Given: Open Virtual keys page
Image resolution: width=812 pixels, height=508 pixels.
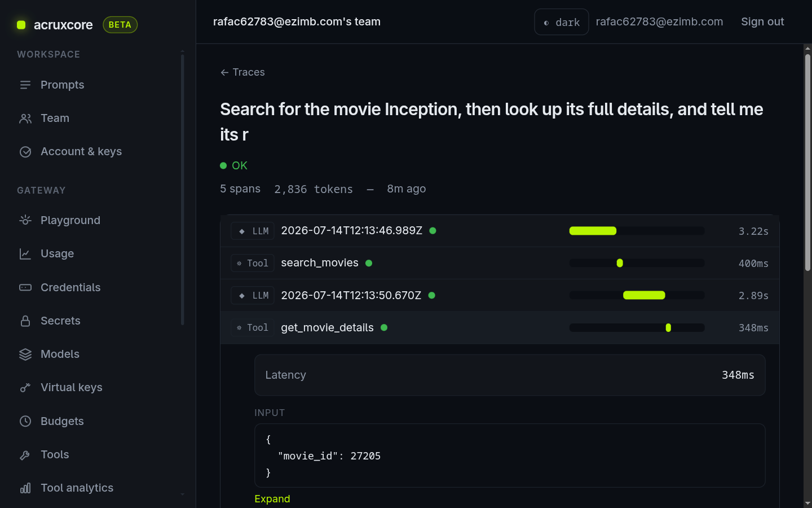Looking at the screenshot, I should coord(72,387).
